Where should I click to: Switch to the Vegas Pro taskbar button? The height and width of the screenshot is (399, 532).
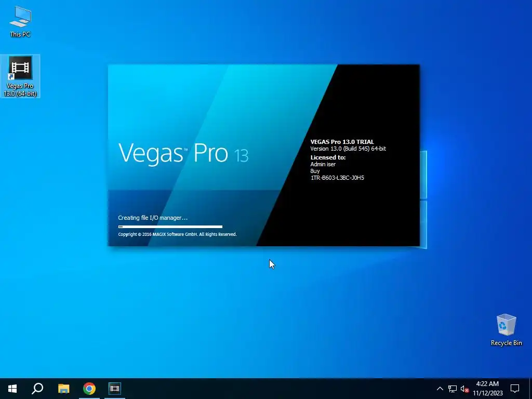click(x=115, y=389)
